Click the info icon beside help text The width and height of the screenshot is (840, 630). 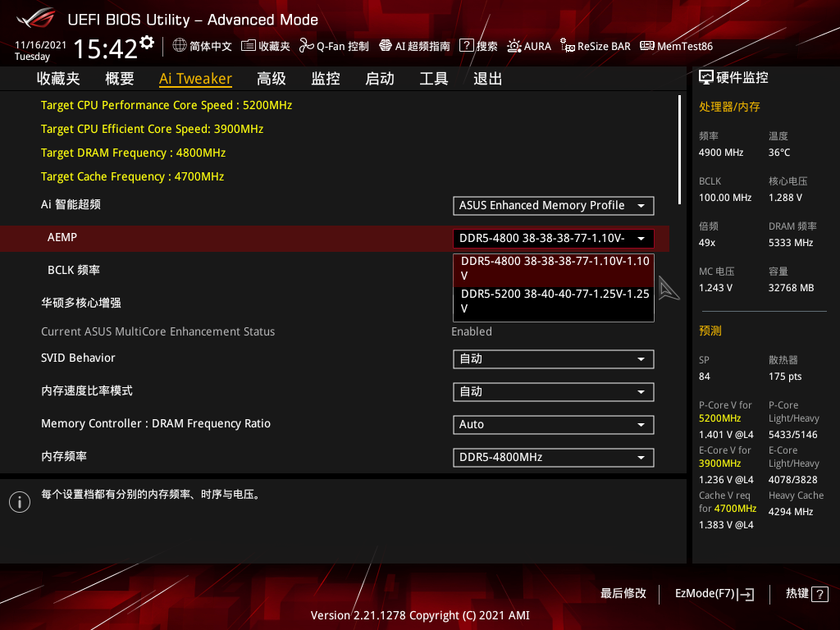[20, 502]
